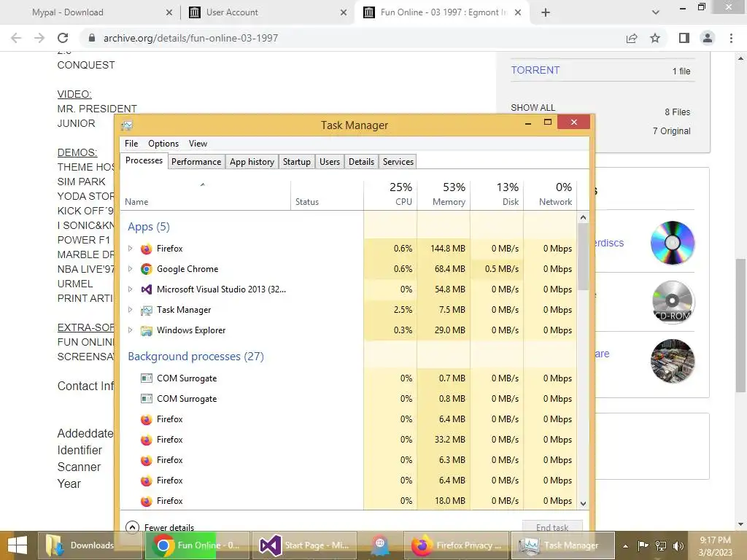747x560 pixels.
Task: Click the process list vertical scrollbar thumb
Action: point(583,256)
